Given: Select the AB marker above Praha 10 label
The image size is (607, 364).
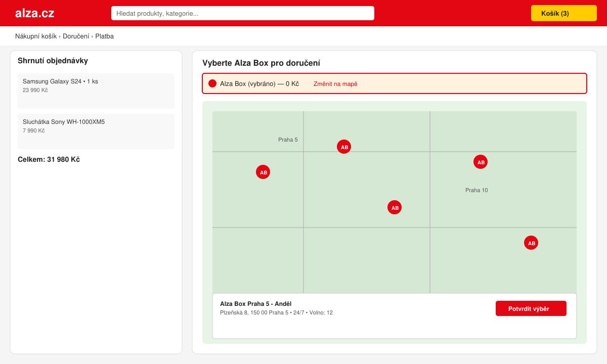Looking at the screenshot, I should pos(481,162).
